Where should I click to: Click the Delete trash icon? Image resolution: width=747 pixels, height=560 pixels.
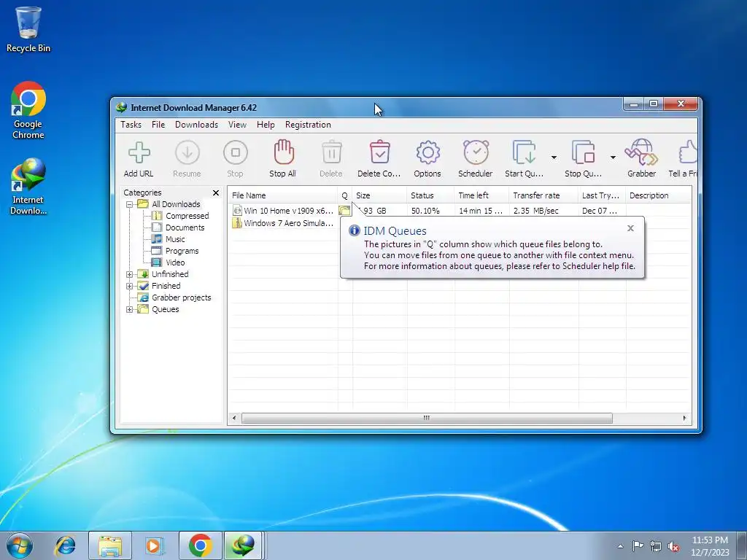point(332,152)
